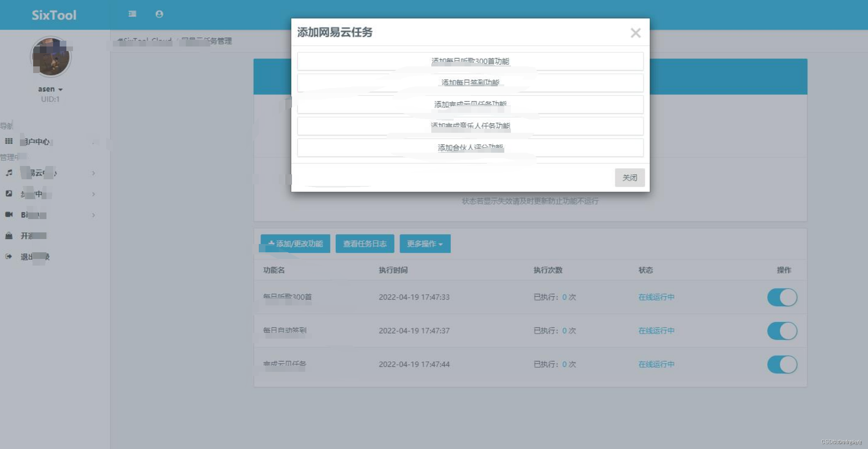Image resolution: width=868 pixels, height=449 pixels.
Task: Click the task management breadcrumb text
Action: (x=207, y=41)
